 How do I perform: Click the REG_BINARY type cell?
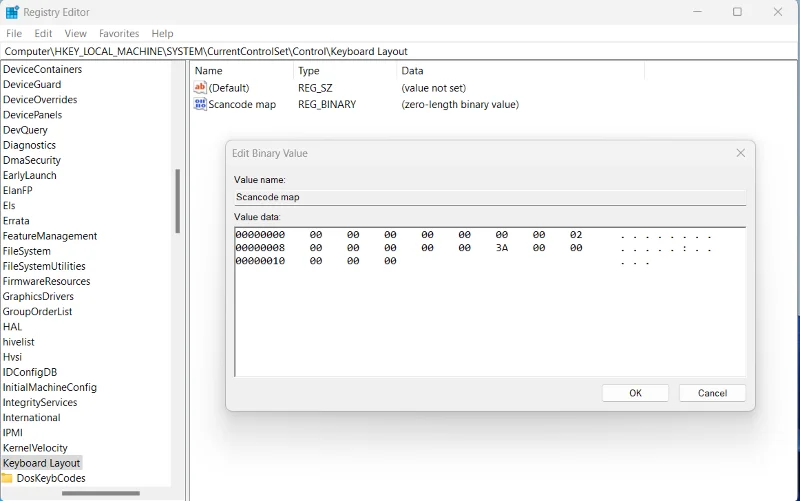(x=327, y=105)
